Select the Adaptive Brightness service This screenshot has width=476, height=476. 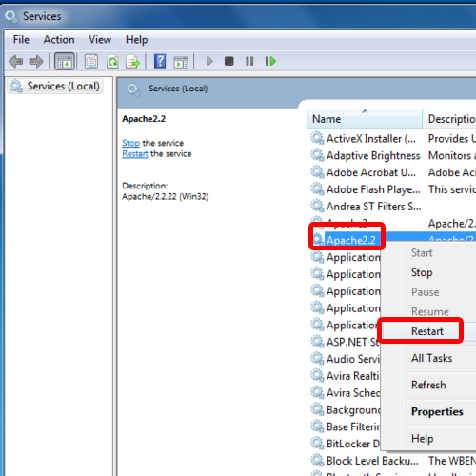pyautogui.click(x=373, y=155)
